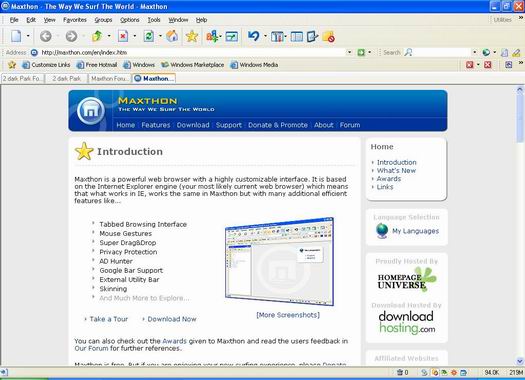Open the dropdown arrow beside the green Go button

pyautogui.click(x=370, y=52)
